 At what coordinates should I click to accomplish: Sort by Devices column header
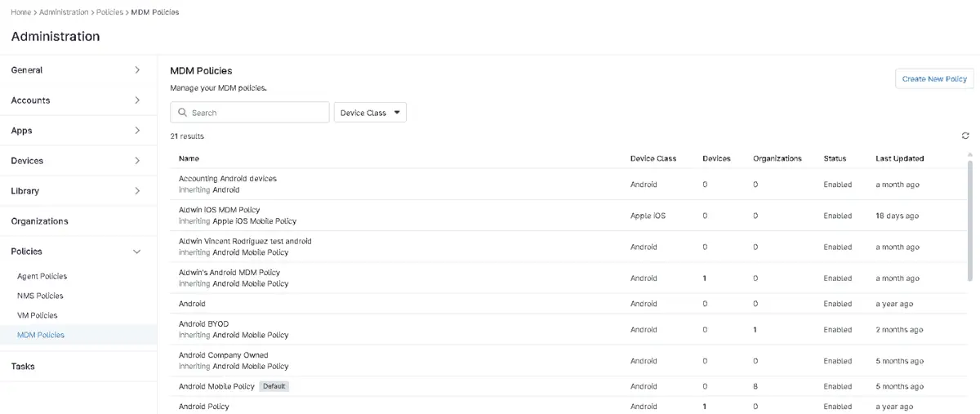[x=716, y=158]
